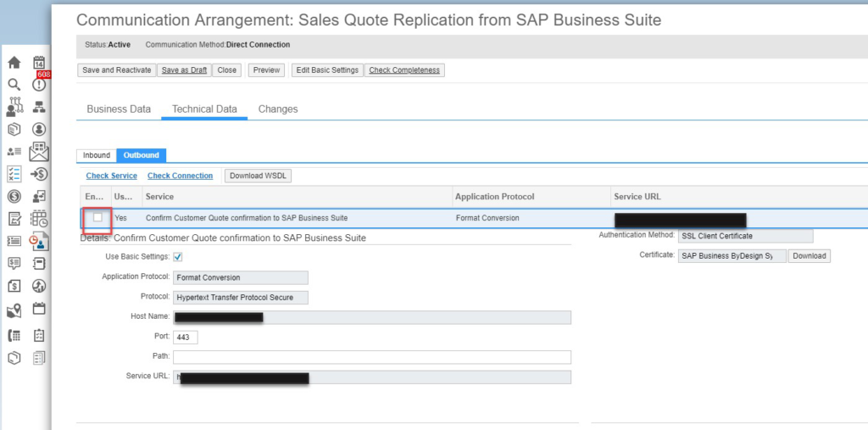
Task: Click the Authentication Method field
Action: tap(746, 236)
